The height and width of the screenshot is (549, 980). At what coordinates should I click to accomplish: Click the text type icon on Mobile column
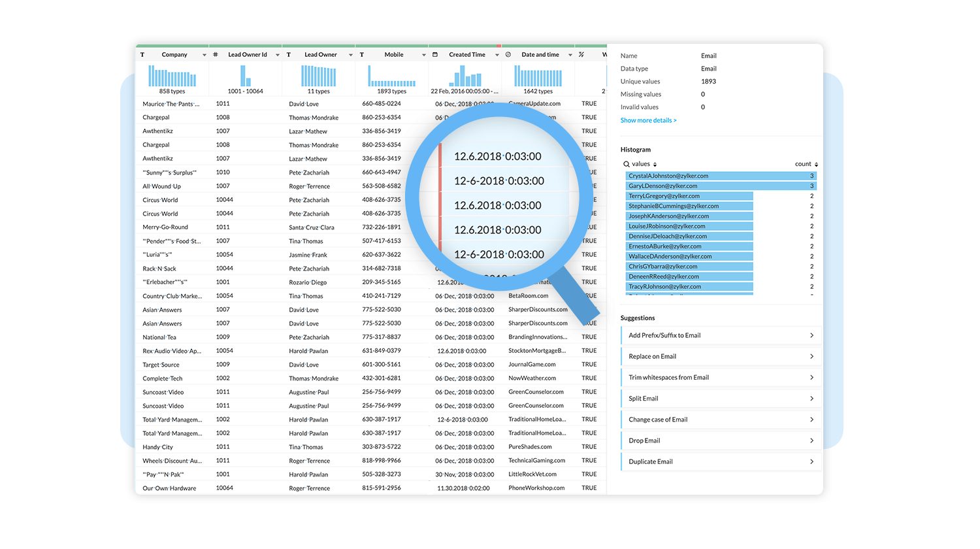pyautogui.click(x=362, y=54)
